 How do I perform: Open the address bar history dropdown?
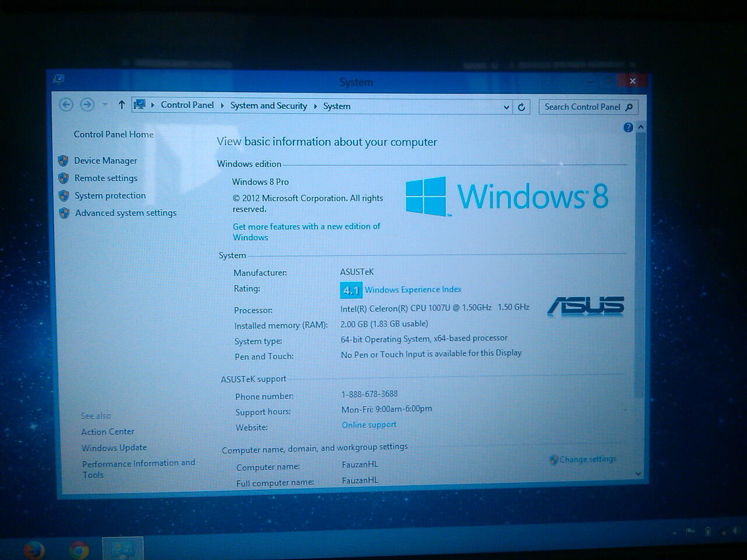click(506, 107)
